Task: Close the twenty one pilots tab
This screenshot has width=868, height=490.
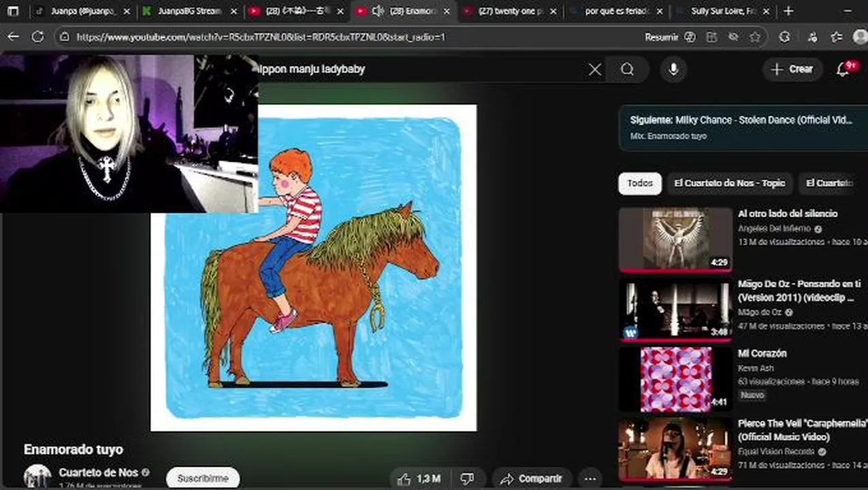Action: (x=553, y=12)
